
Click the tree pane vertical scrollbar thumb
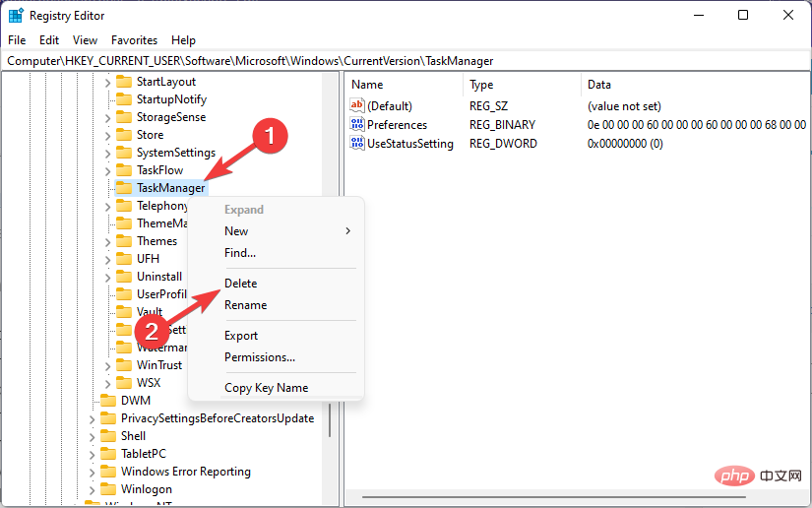point(330,420)
